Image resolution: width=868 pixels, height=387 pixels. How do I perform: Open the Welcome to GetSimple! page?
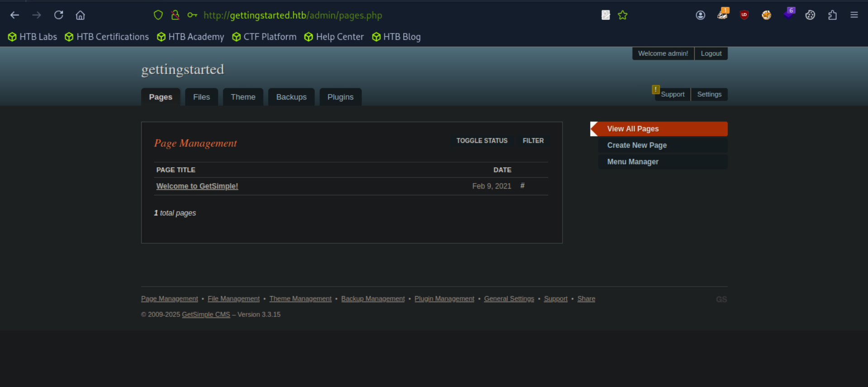(x=197, y=186)
